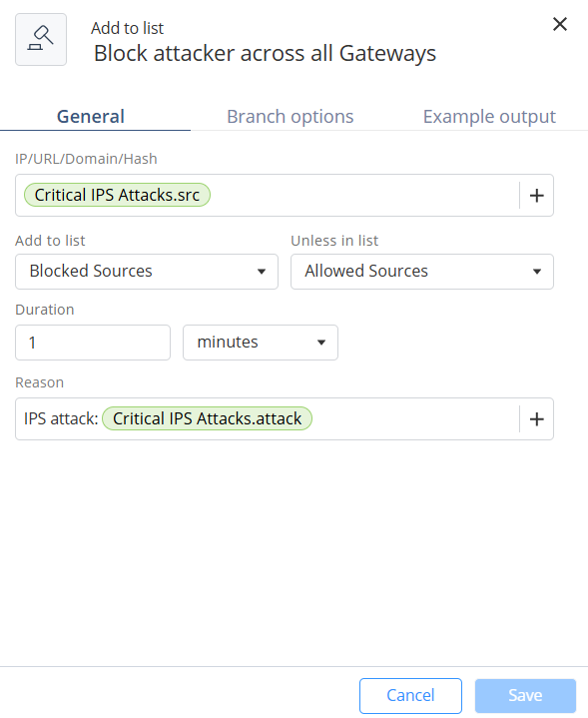Click the Block attacker across all Gateways title
This screenshot has height=718, width=588.
[x=265, y=54]
